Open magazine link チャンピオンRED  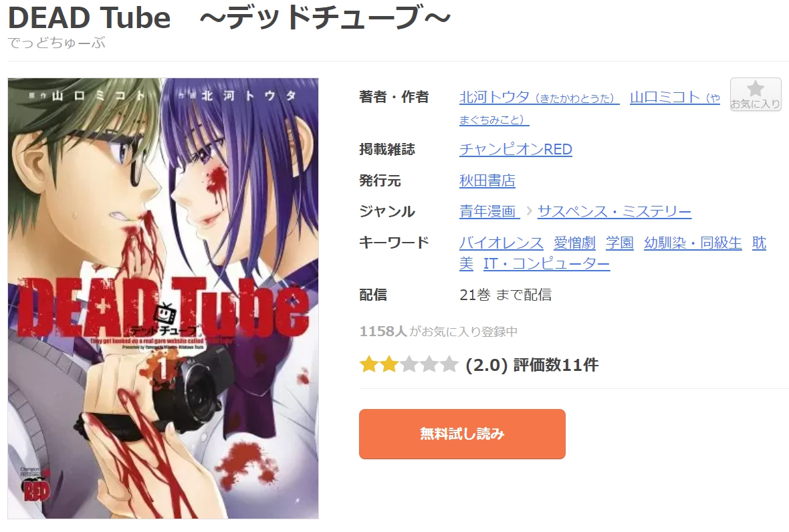pos(516,149)
